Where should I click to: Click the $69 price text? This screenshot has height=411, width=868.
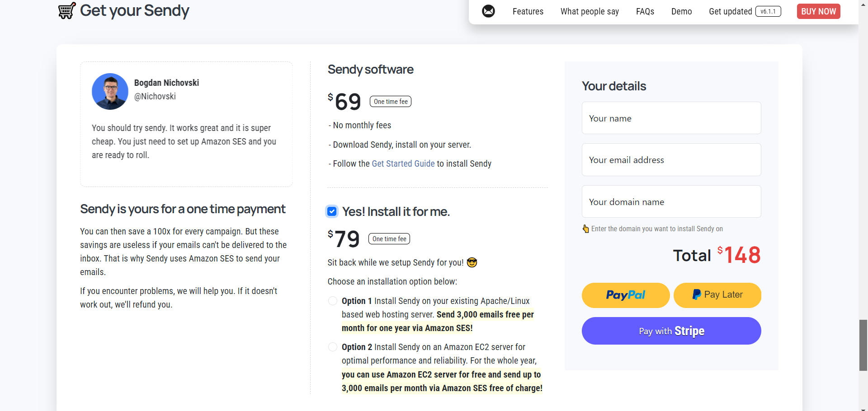[x=344, y=102]
